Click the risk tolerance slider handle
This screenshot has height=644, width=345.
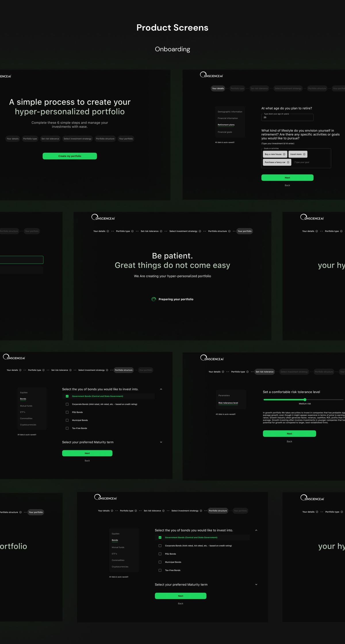pyautogui.click(x=305, y=400)
